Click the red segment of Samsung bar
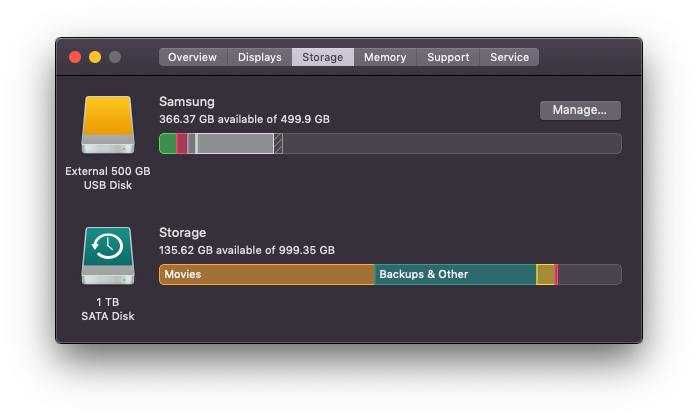The width and height of the screenshot is (698, 417). [x=182, y=144]
